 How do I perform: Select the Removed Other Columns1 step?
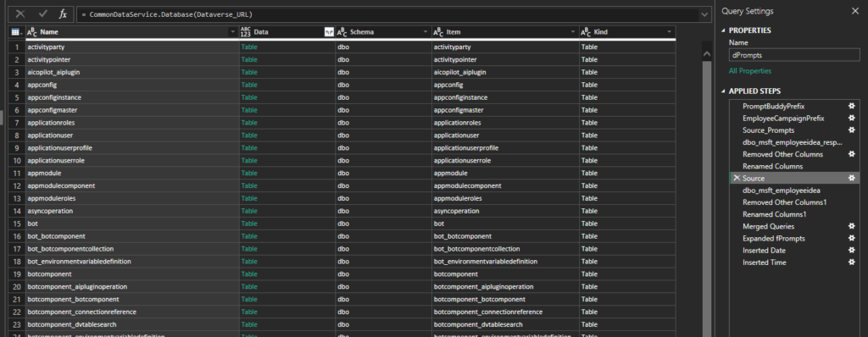point(784,202)
